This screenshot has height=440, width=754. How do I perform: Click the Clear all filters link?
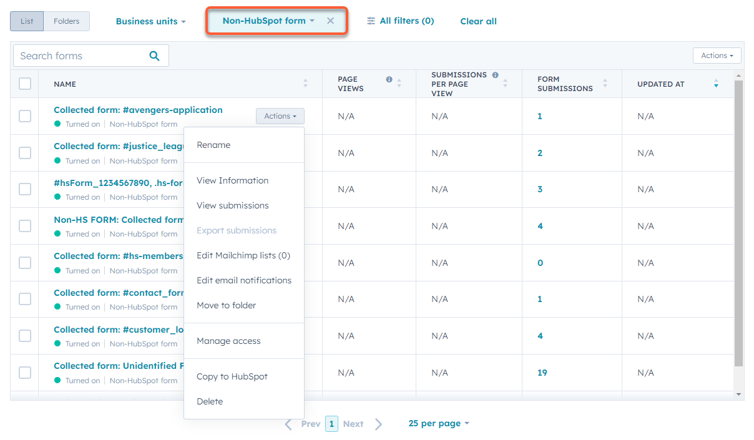click(x=478, y=21)
